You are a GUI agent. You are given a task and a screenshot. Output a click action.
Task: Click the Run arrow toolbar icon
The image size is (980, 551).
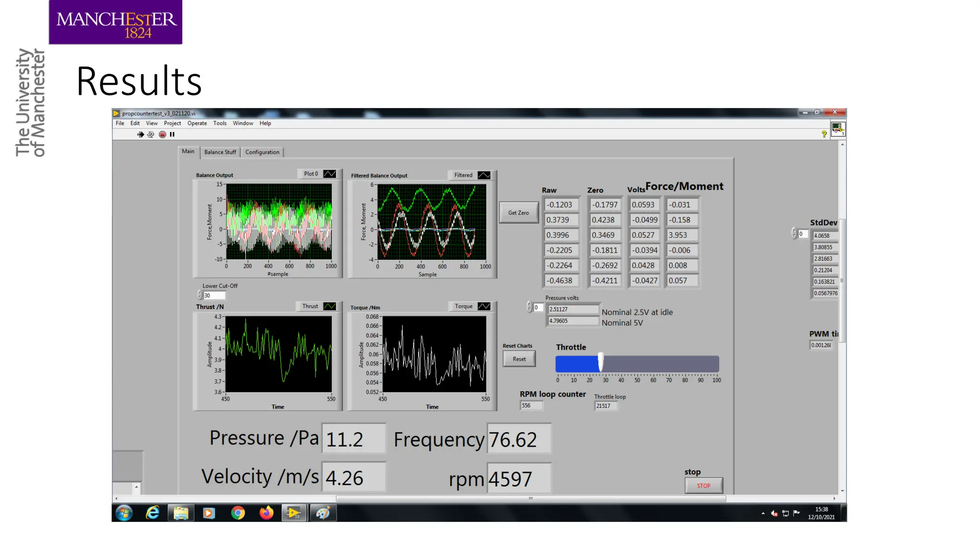[140, 134]
